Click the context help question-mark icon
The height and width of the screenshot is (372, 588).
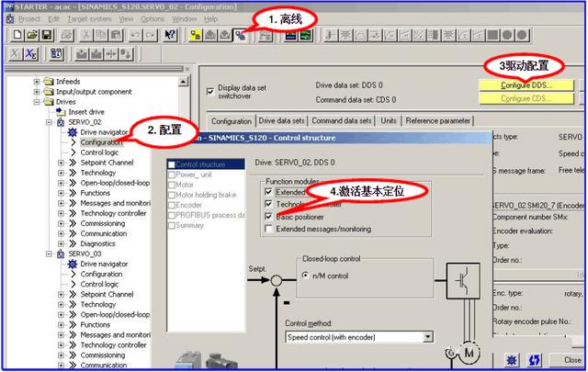pyautogui.click(x=170, y=35)
